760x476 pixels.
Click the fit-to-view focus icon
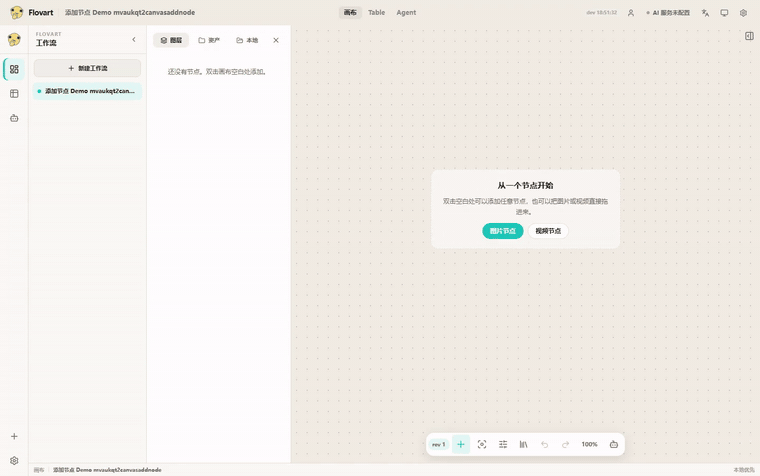(482, 444)
